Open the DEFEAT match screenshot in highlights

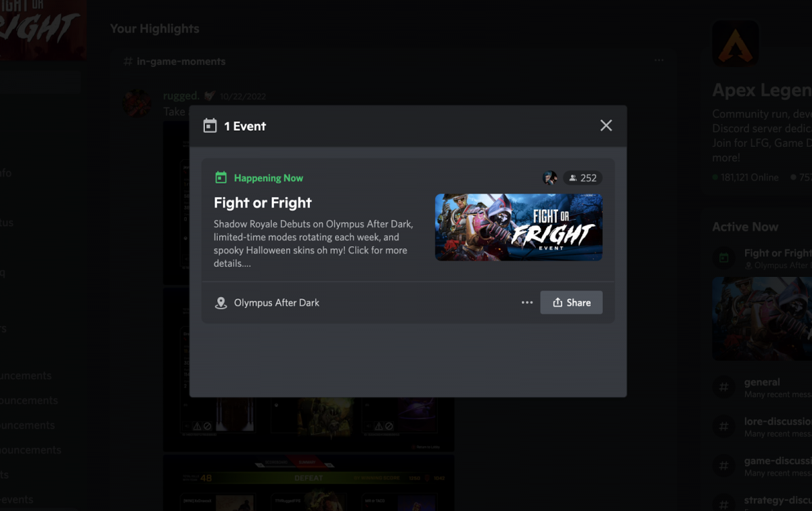coord(309,483)
